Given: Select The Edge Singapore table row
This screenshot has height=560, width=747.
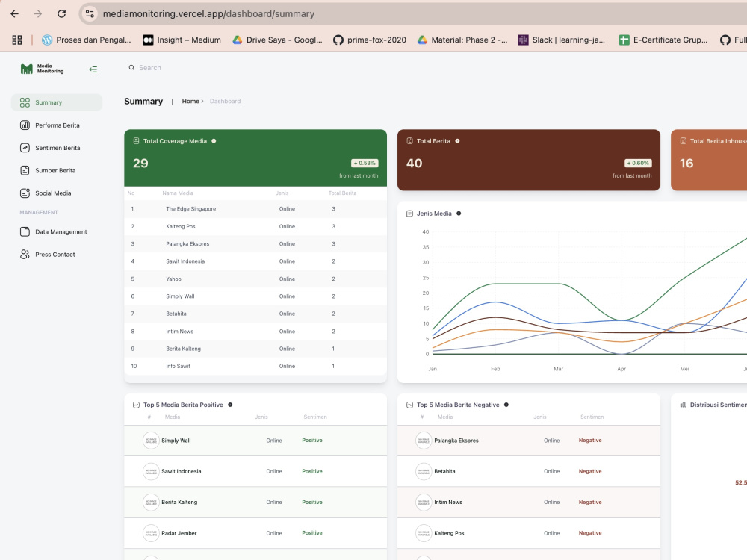Looking at the screenshot, I should coord(255,209).
